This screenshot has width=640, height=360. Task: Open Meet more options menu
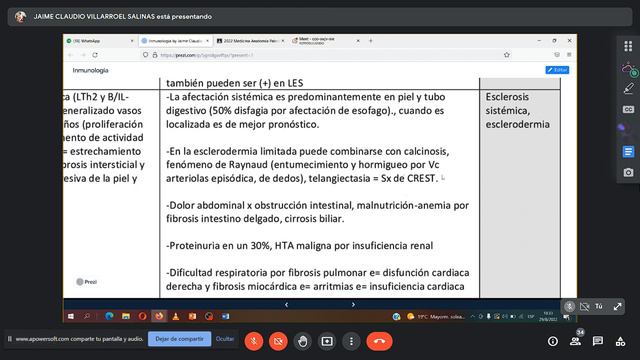tap(351, 341)
